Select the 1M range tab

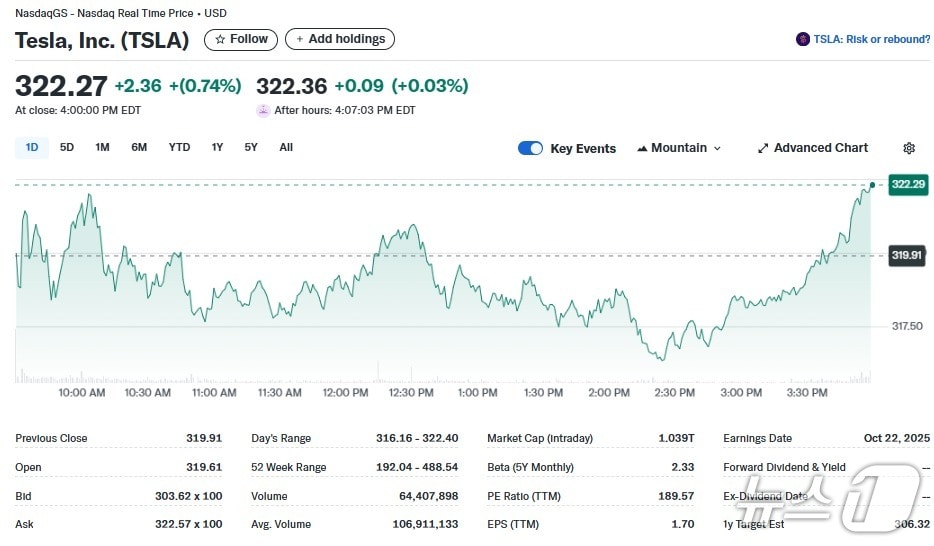click(102, 147)
